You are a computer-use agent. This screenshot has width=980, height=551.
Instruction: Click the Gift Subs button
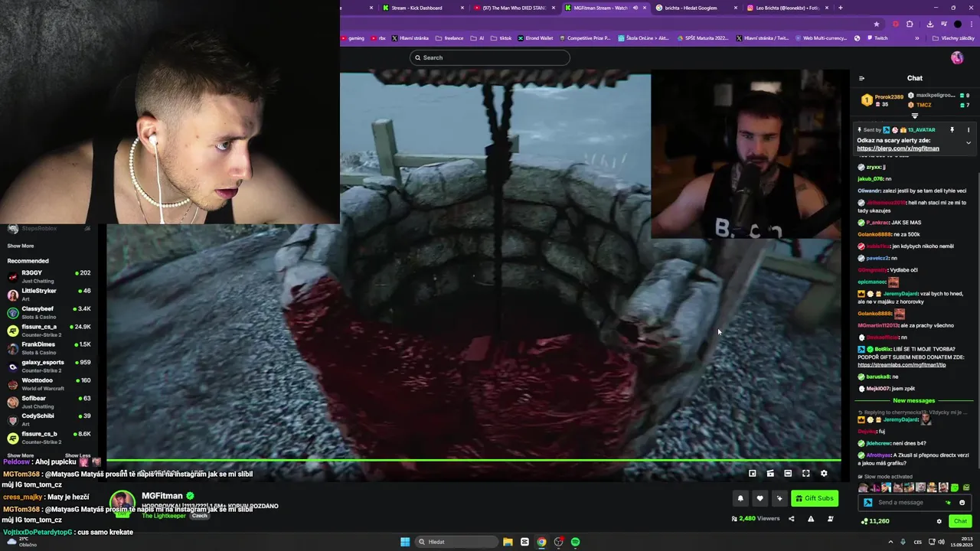(814, 498)
